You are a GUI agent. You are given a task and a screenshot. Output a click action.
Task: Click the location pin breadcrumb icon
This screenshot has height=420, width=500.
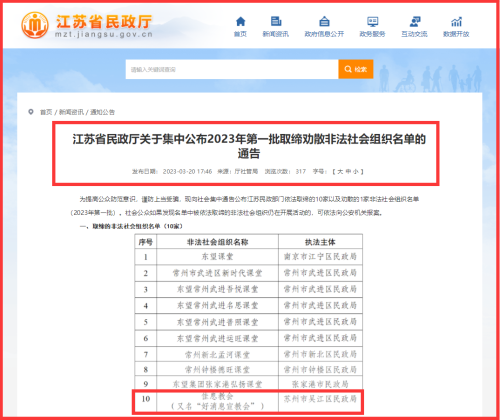point(31,112)
